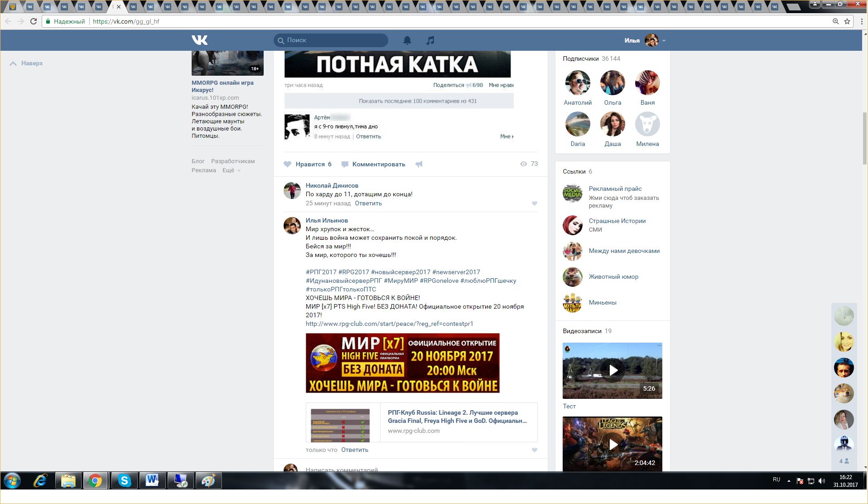868x504 pixels.
Task: Click Поделиться 690 on the repost
Action: tap(458, 85)
